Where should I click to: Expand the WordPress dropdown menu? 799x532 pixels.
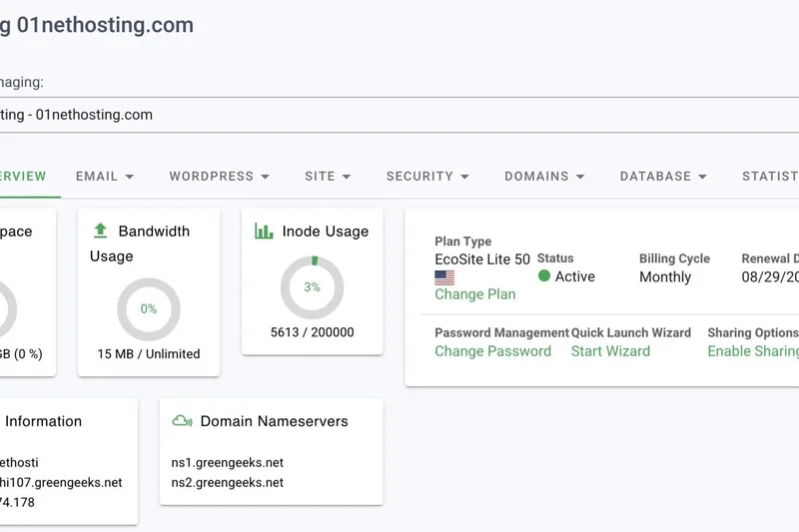click(219, 177)
